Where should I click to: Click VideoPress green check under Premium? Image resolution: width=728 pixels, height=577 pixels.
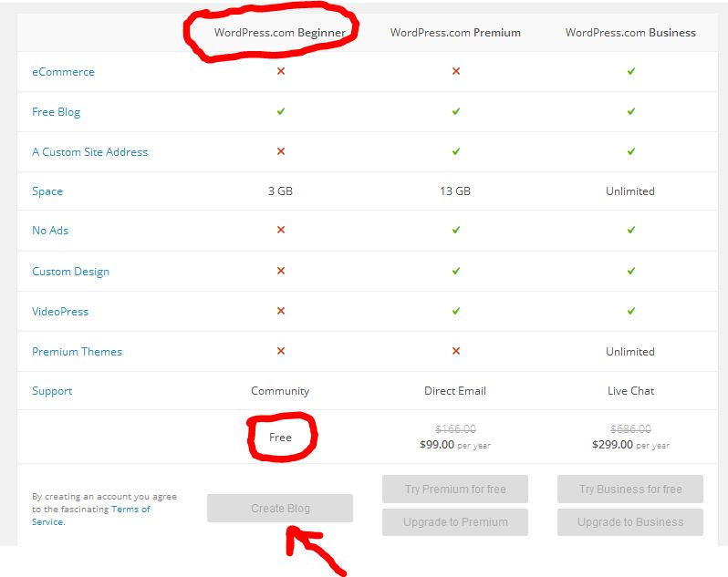[455, 311]
